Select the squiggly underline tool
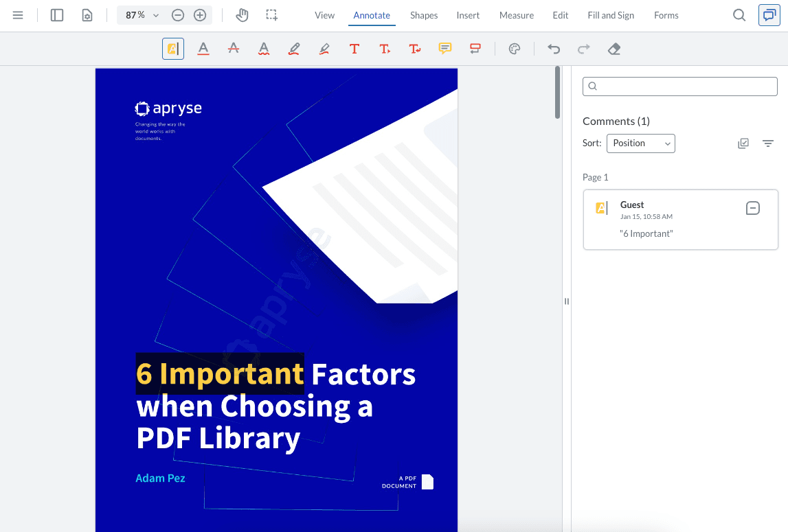This screenshot has height=532, width=788. [264, 49]
